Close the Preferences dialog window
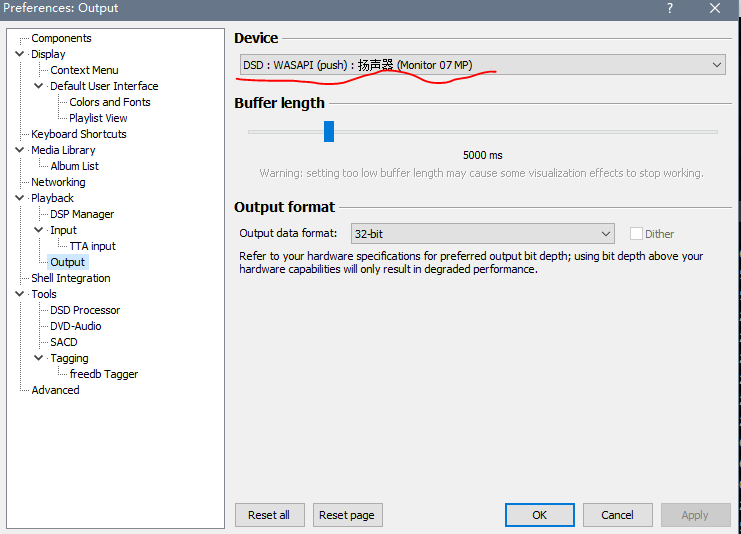The image size is (741, 534). [x=715, y=8]
